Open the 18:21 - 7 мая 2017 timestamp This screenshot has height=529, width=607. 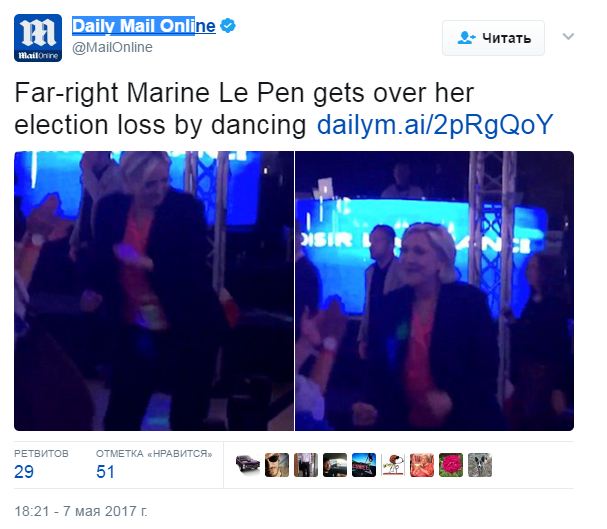click(81, 511)
